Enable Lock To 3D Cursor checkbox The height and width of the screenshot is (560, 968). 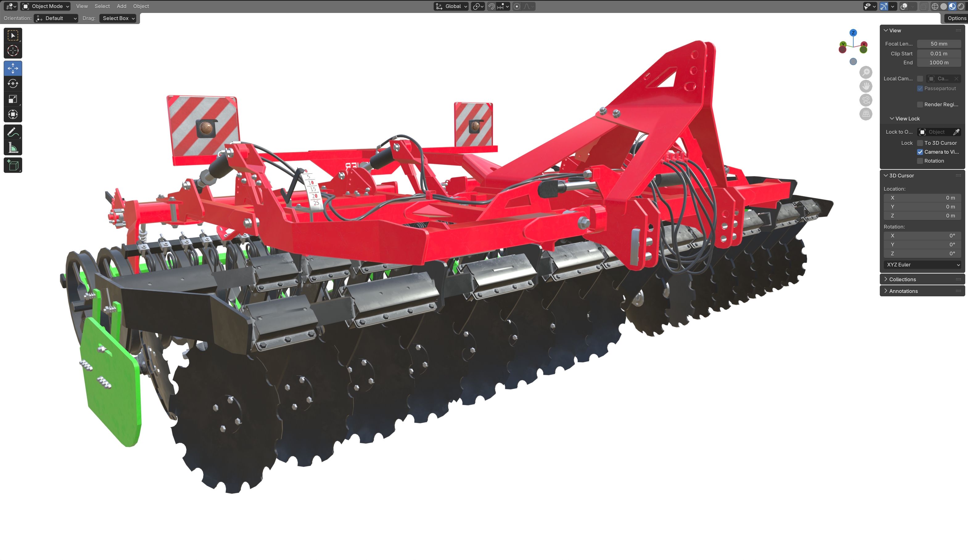(x=920, y=143)
